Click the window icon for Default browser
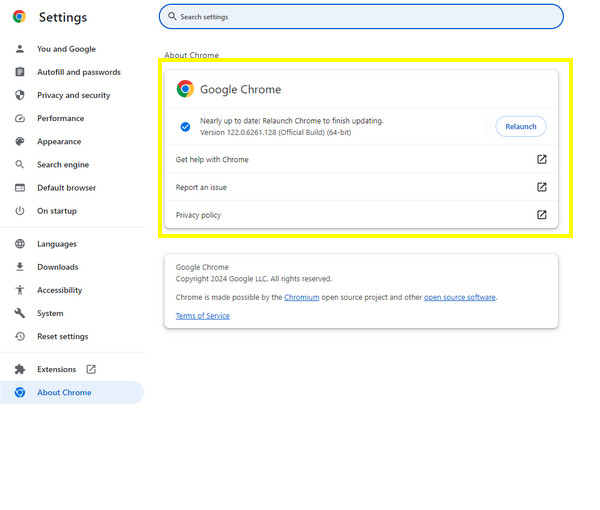This screenshot has height=510, width=600. pos(20,188)
